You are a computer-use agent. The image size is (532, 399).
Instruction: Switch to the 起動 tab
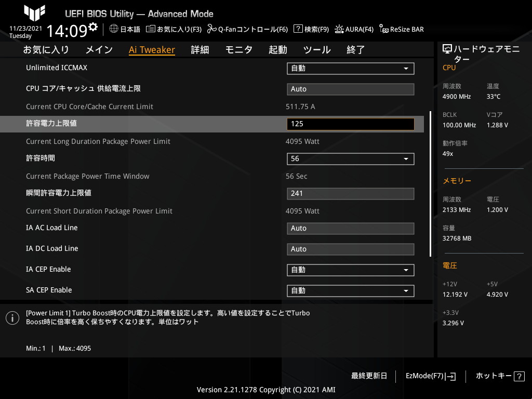tap(278, 50)
